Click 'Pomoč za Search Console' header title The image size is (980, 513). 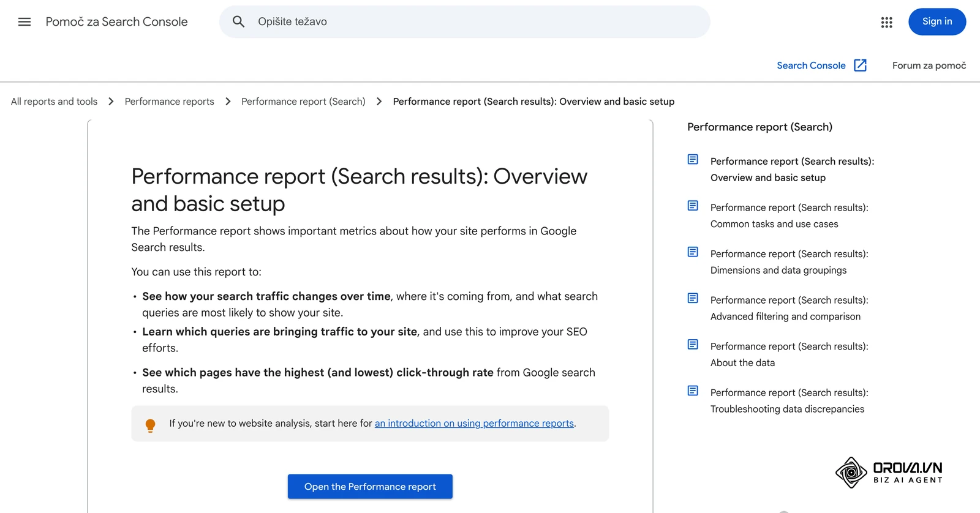pos(116,22)
